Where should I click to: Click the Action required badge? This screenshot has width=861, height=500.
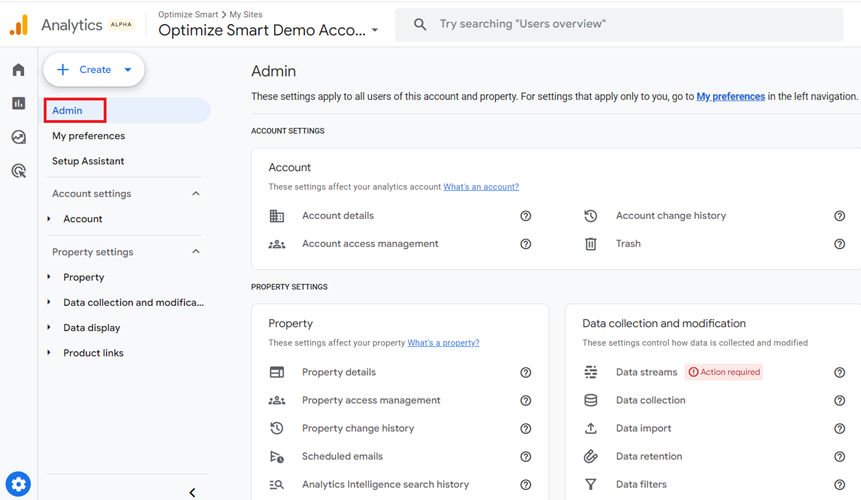[724, 372]
